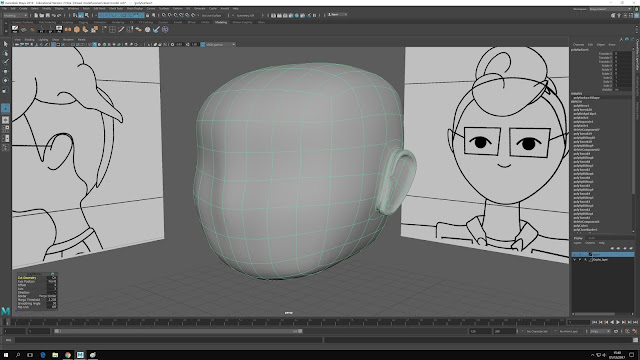Click the Redo arrow icon
Screen dimensions: 640x360
[59, 15]
